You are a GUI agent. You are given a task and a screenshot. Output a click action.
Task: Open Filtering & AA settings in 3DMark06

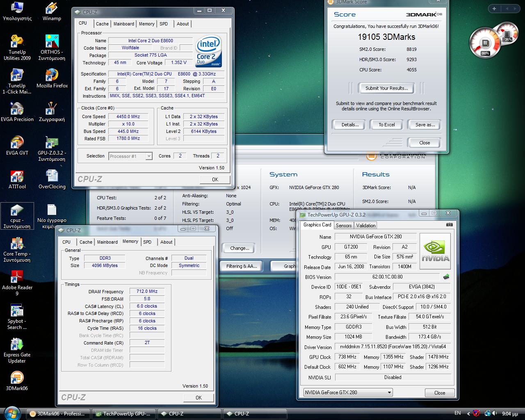pyautogui.click(x=242, y=266)
